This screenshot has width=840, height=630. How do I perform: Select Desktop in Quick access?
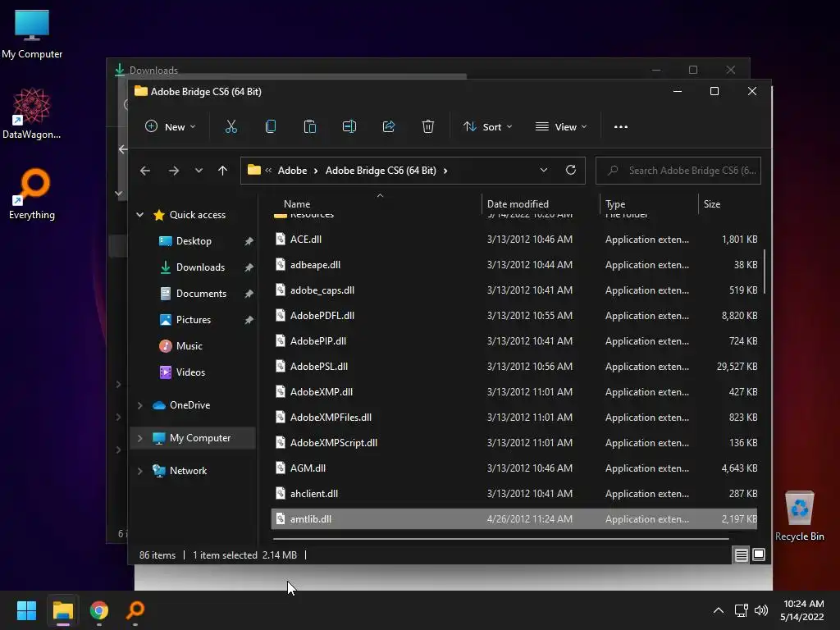(x=194, y=241)
